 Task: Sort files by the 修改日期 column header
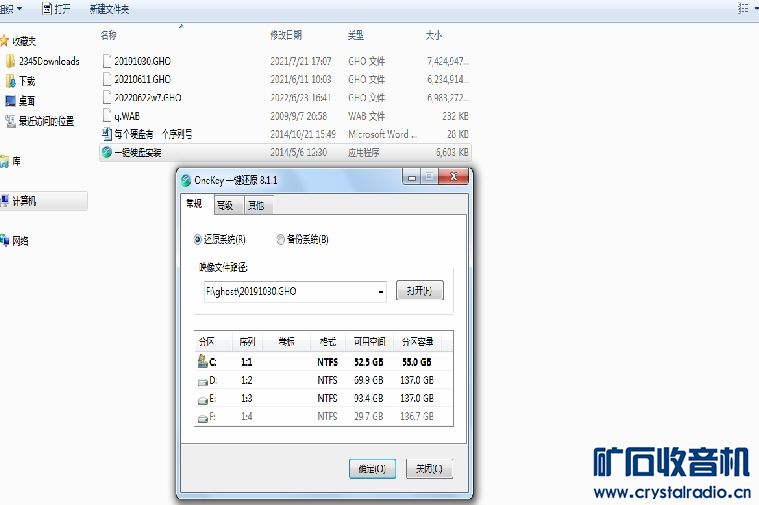click(x=286, y=35)
